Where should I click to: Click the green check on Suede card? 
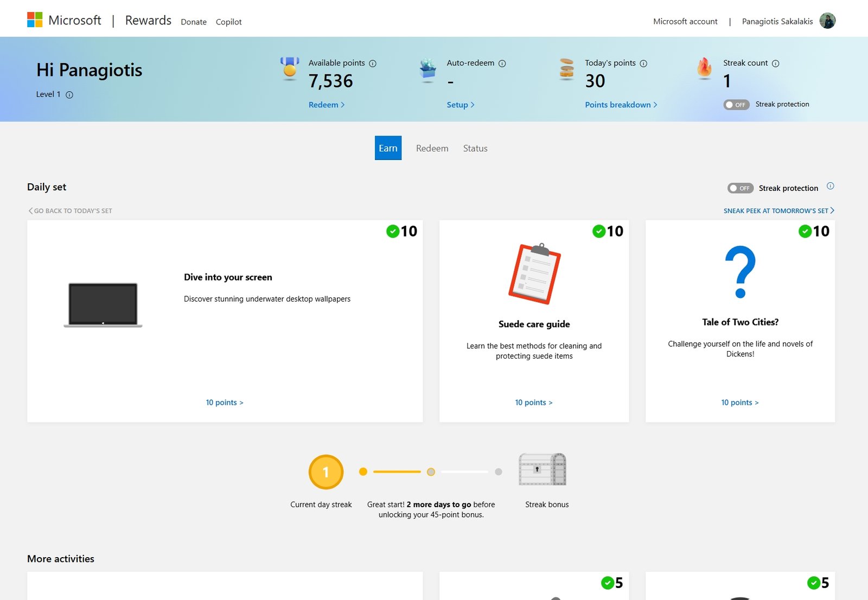[599, 232]
